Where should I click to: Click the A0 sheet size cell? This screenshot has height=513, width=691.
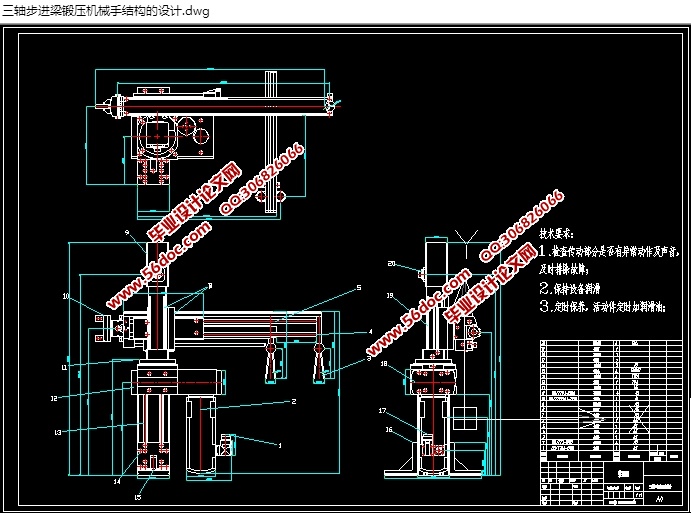click(x=659, y=496)
